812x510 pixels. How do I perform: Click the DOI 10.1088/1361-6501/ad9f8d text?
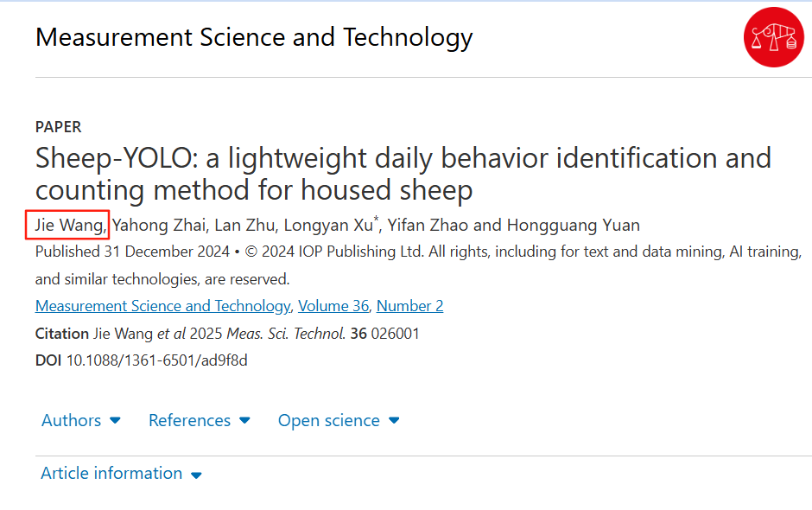pyautogui.click(x=157, y=360)
